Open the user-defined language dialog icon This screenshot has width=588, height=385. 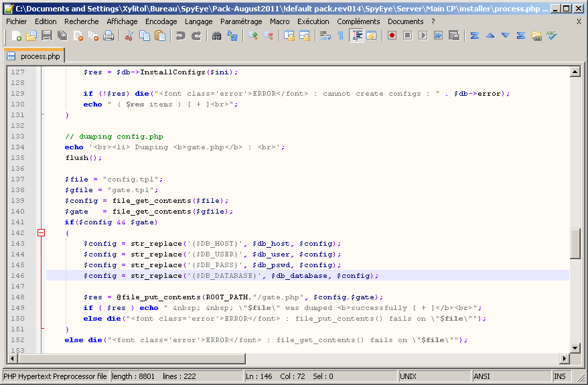click(372, 36)
